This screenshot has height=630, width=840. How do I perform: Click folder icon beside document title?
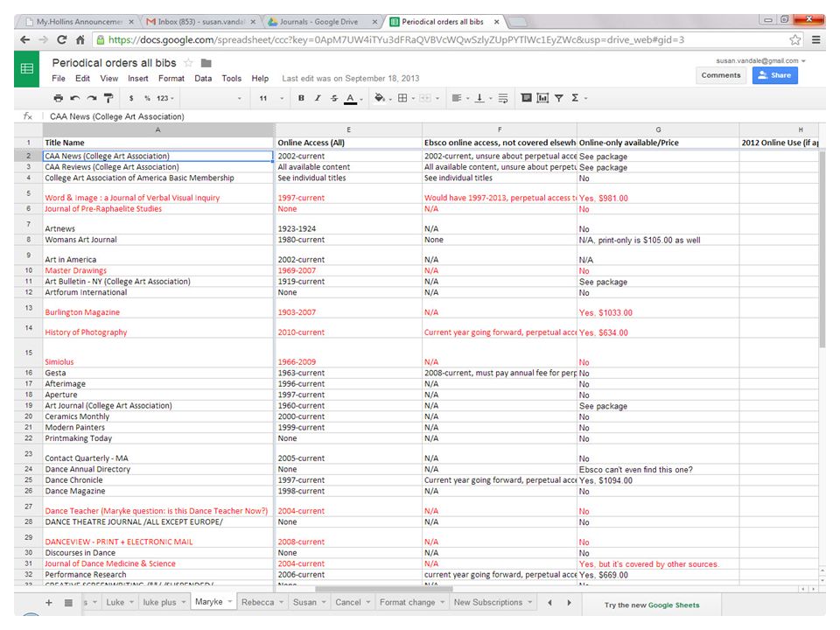(206, 63)
